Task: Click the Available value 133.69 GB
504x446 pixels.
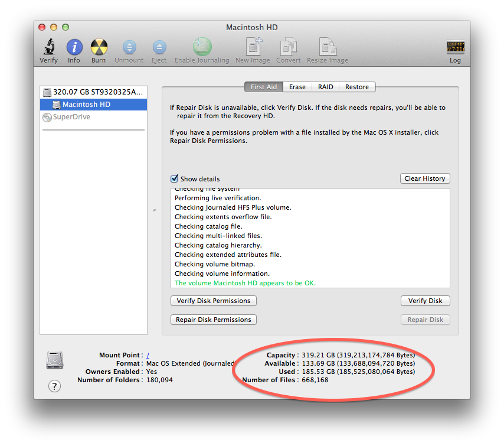Action: [x=358, y=364]
